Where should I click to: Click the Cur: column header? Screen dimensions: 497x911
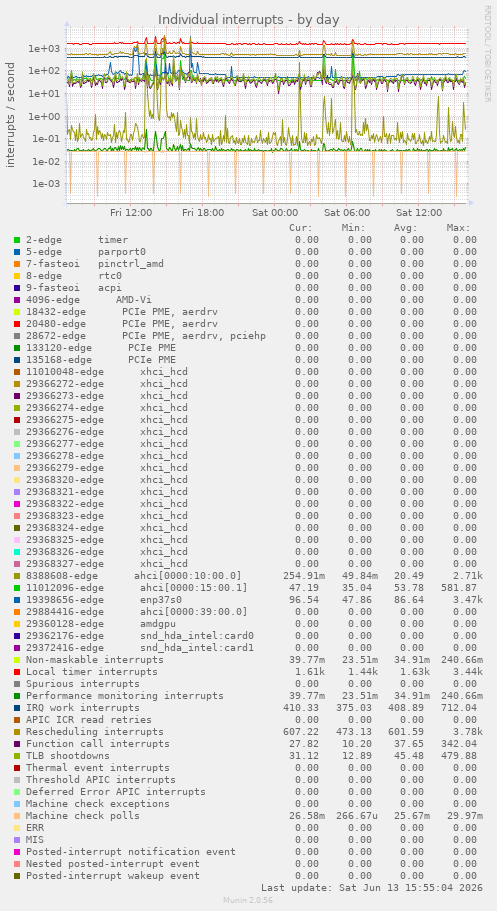coord(301,228)
